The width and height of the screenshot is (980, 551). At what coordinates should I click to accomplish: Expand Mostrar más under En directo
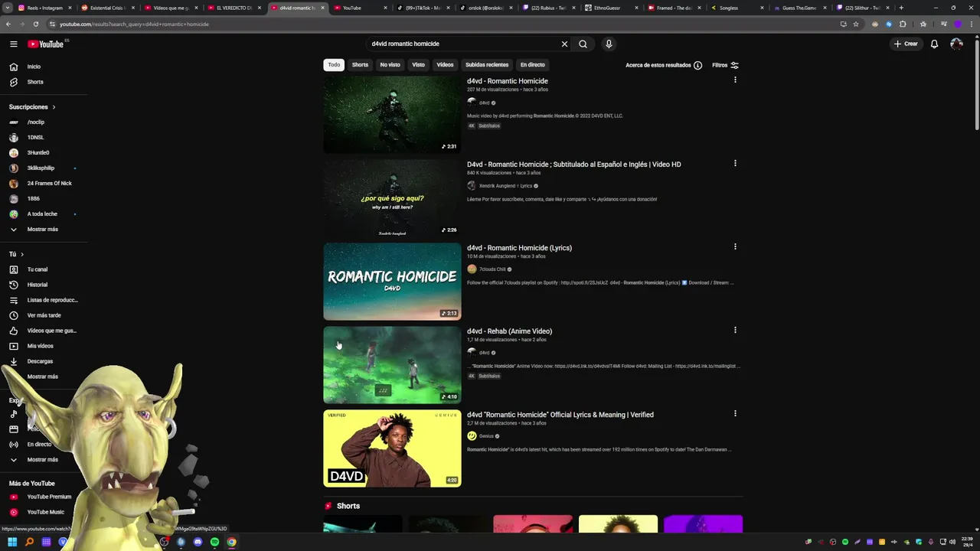[44, 460]
